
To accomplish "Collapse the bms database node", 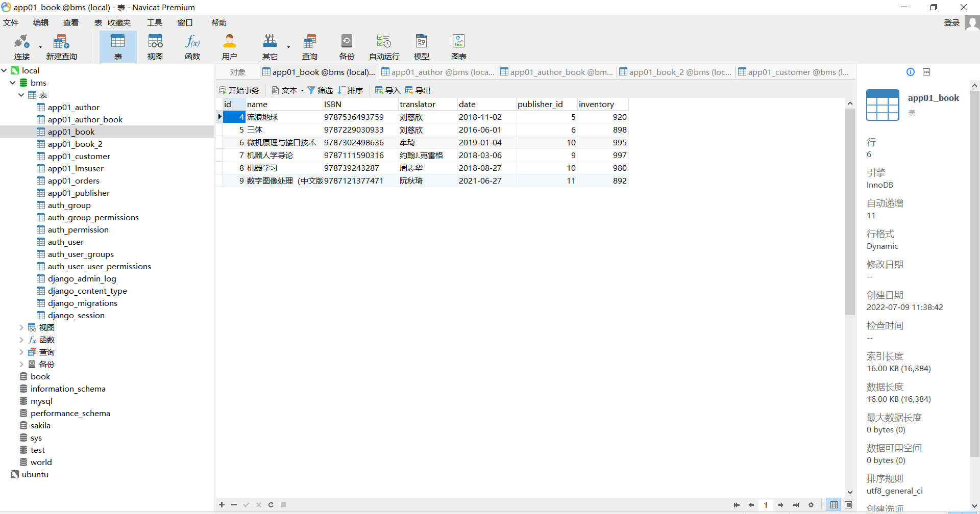I will coord(13,83).
